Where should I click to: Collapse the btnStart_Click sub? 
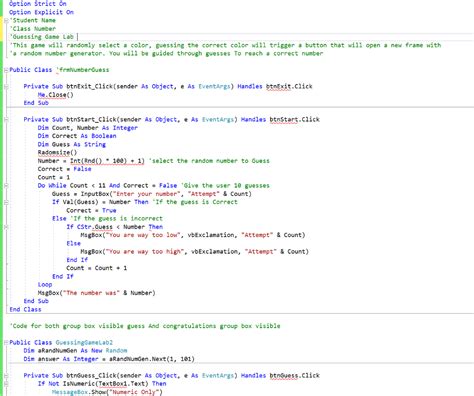tap(6, 119)
